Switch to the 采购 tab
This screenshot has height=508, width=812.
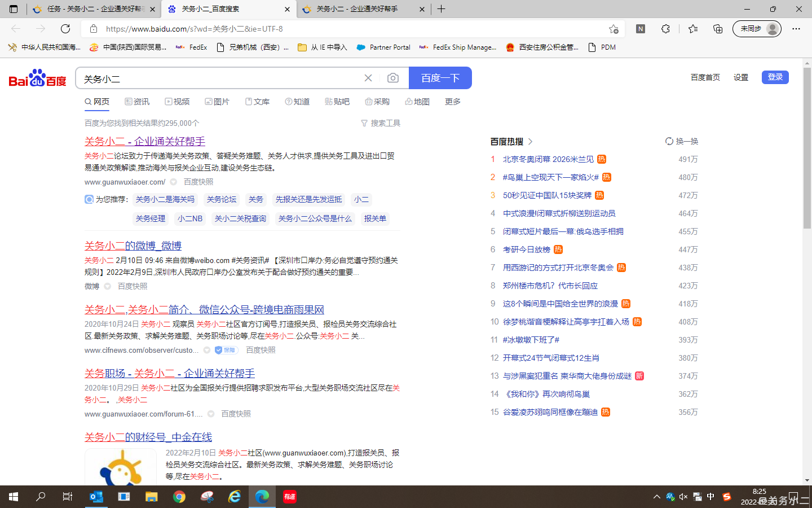pyautogui.click(x=377, y=102)
